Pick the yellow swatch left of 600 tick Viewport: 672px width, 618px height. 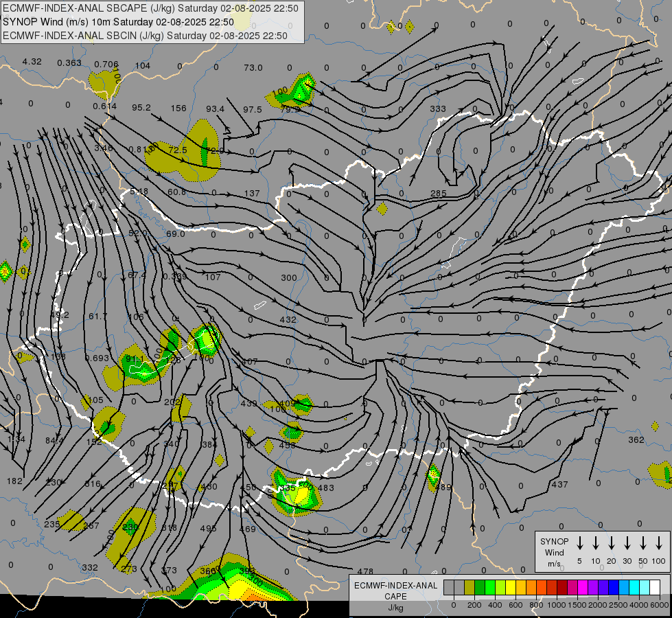(511, 588)
